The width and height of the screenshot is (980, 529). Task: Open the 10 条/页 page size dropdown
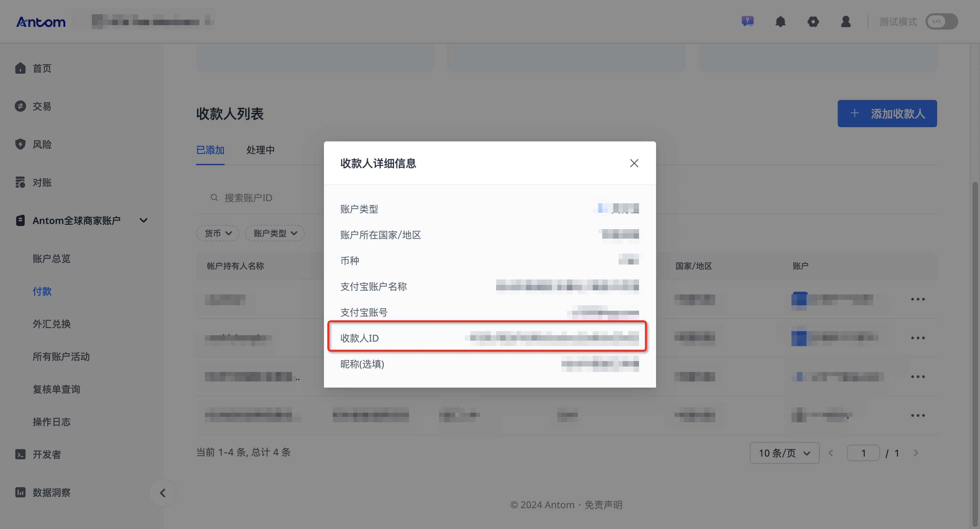point(784,453)
